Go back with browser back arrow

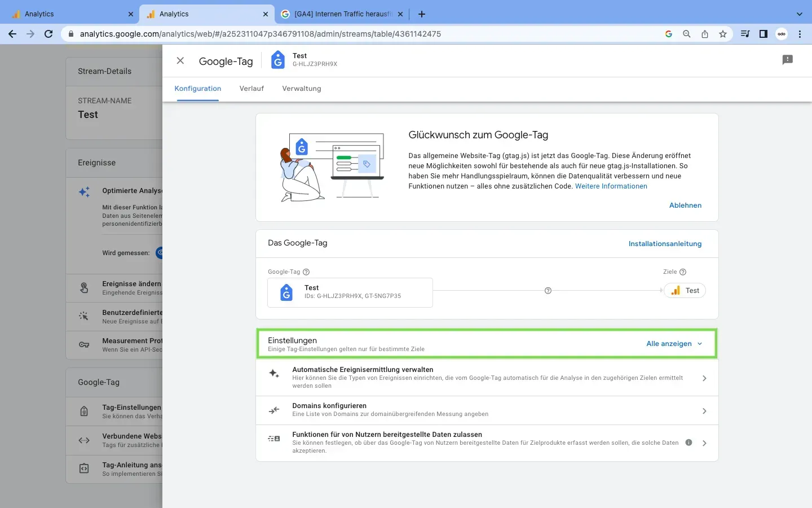click(12, 34)
